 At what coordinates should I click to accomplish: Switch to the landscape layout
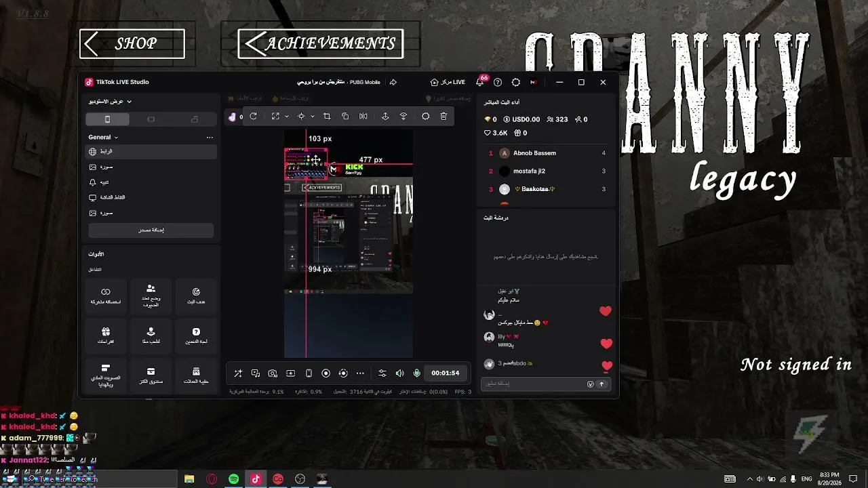(x=151, y=119)
